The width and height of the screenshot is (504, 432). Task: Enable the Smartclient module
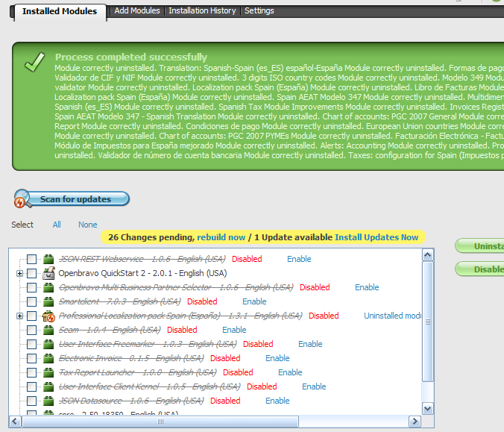pos(254,301)
